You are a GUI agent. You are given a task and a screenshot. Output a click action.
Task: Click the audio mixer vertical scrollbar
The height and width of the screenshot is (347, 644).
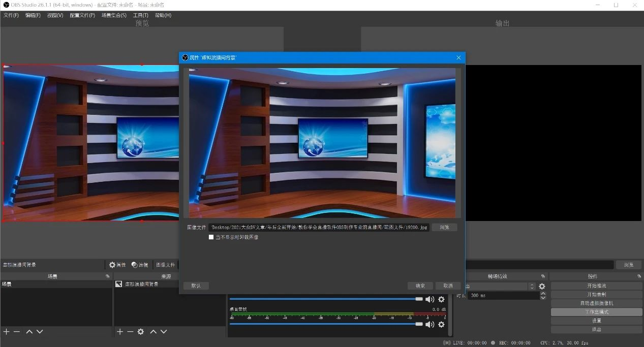tap(450, 315)
